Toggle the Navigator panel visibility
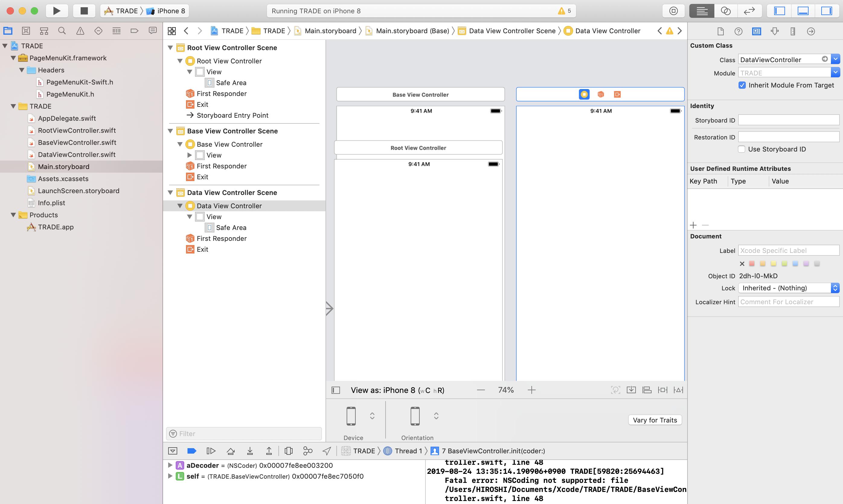The width and height of the screenshot is (843, 504). point(780,11)
